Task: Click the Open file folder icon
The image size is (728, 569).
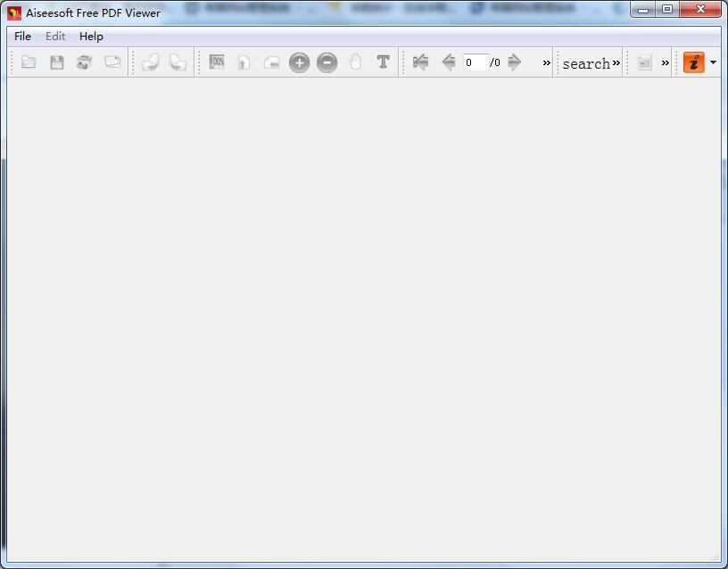Action: click(29, 62)
